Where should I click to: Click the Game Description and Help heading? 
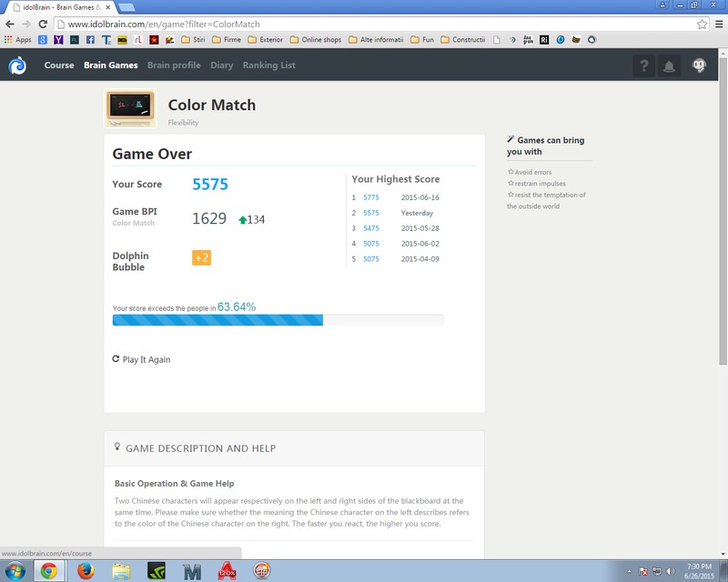(x=200, y=448)
